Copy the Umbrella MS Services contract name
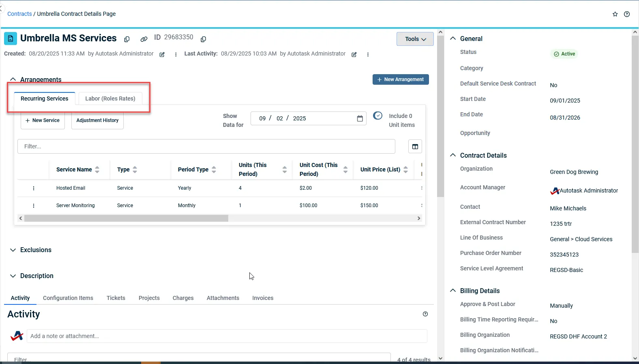The height and width of the screenshot is (364, 639). [x=127, y=39]
